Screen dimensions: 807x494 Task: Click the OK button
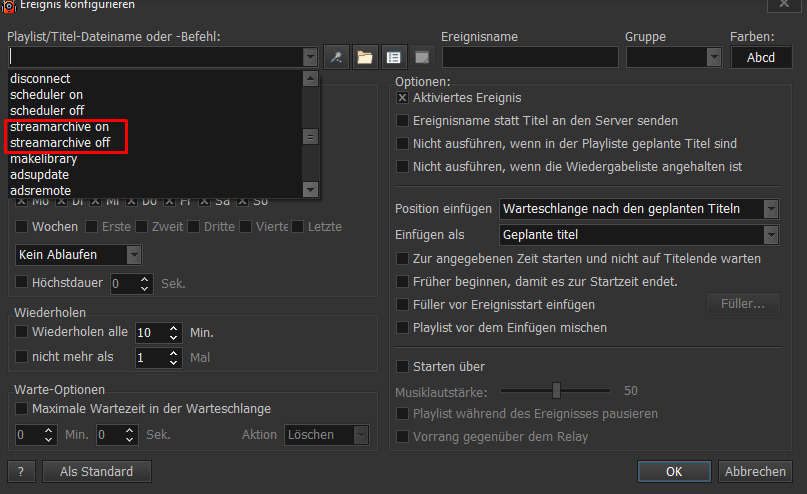coord(674,471)
